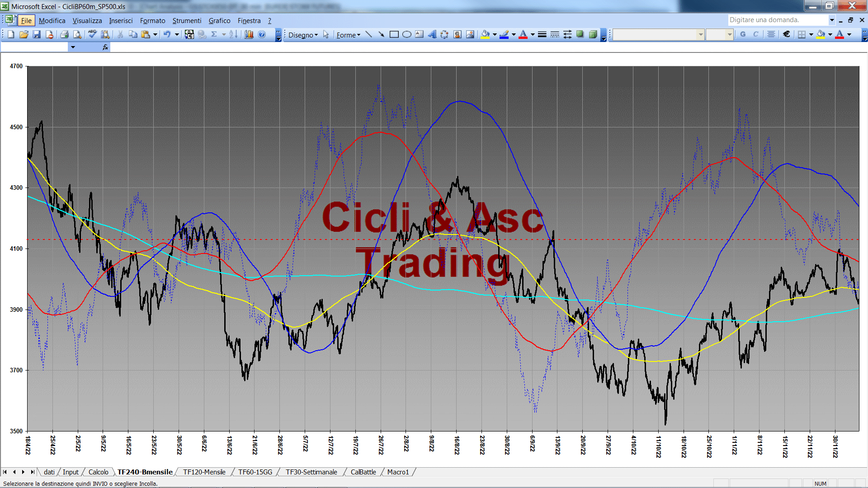868x488 pixels.
Task: Click the function fx icon
Action: pyautogui.click(x=105, y=47)
